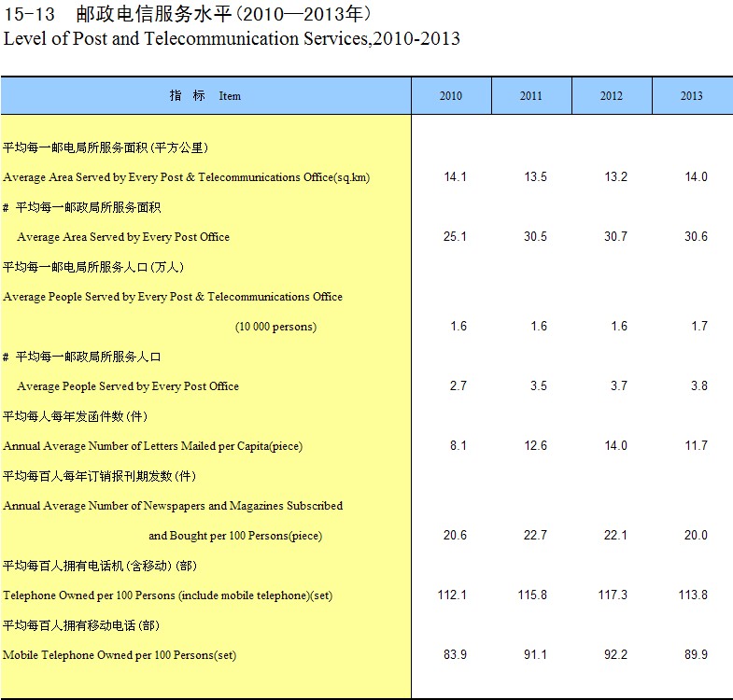This screenshot has width=733, height=700.
Task: Select 'Average People Served by Every Post Office' row label
Action: [x=128, y=386]
